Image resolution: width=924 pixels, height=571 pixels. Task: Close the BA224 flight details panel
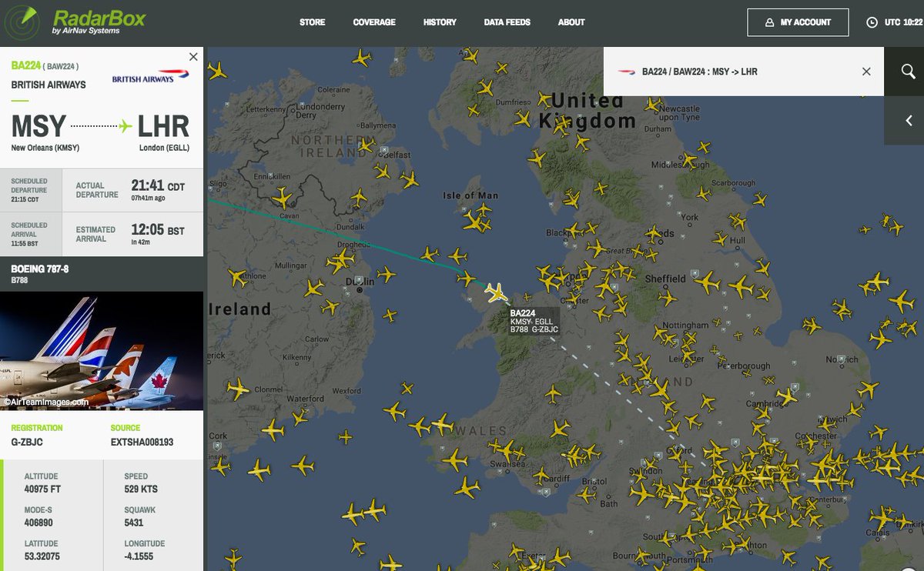[193, 57]
